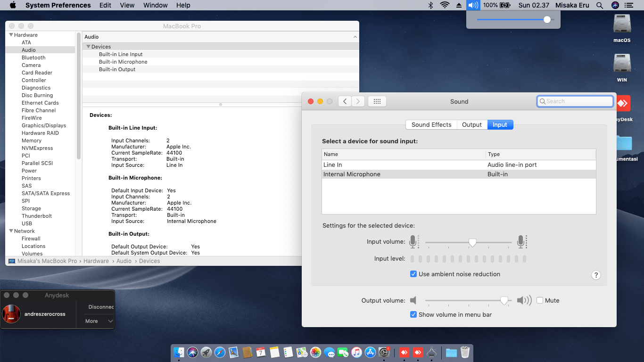The width and height of the screenshot is (644, 362).
Task: Open Calendar in the Dock
Action: pos(261,352)
